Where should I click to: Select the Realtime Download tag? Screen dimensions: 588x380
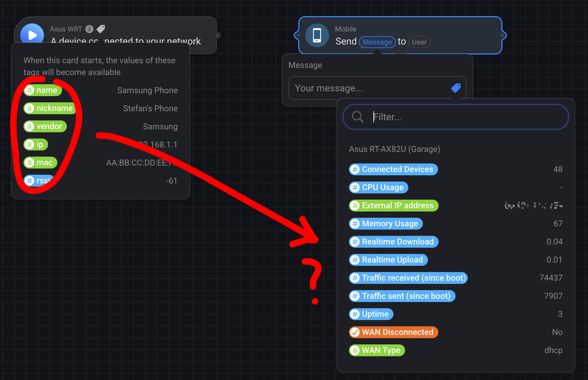[393, 242]
